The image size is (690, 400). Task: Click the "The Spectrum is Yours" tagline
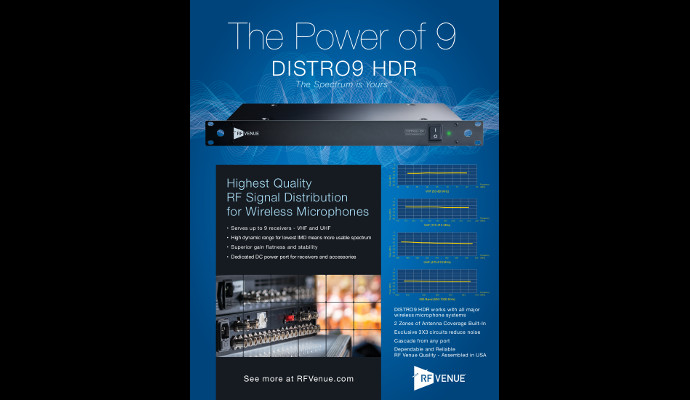pos(344,84)
